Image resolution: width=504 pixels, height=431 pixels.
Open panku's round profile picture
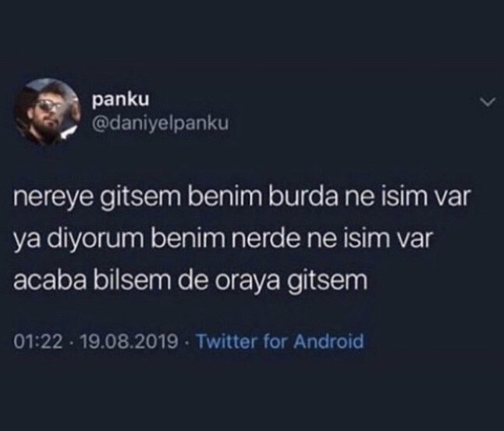pos(48,112)
